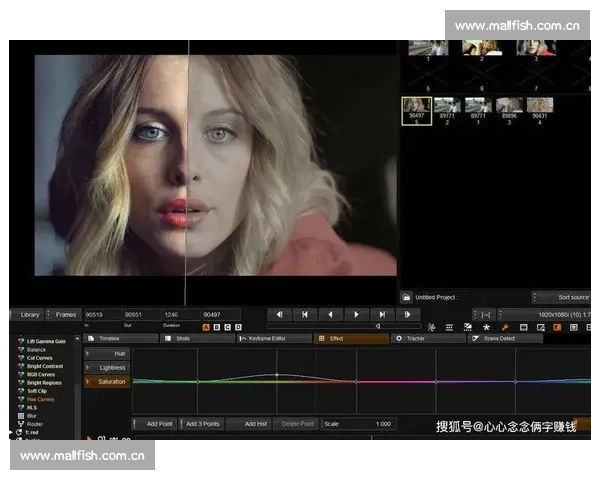Click the highlighted orange viewer mode icon
Screen dimensions: 600x480
tap(555, 327)
